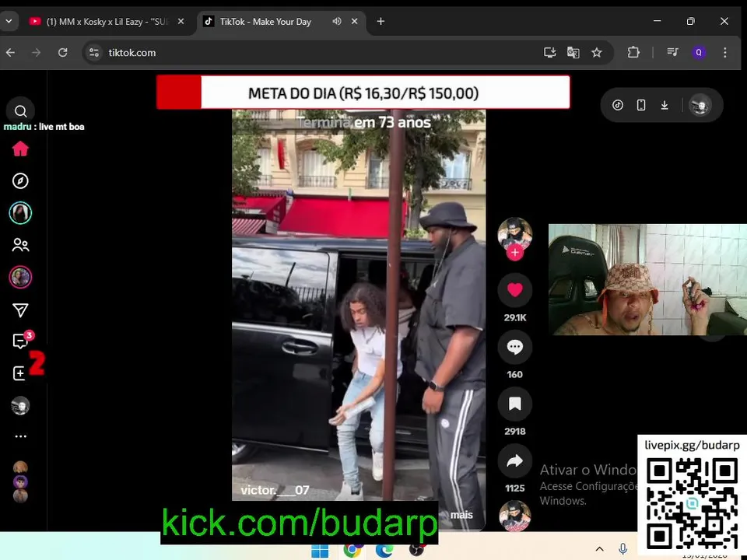Open the Explore compass icon
This screenshot has width=747, height=560.
pos(20,181)
